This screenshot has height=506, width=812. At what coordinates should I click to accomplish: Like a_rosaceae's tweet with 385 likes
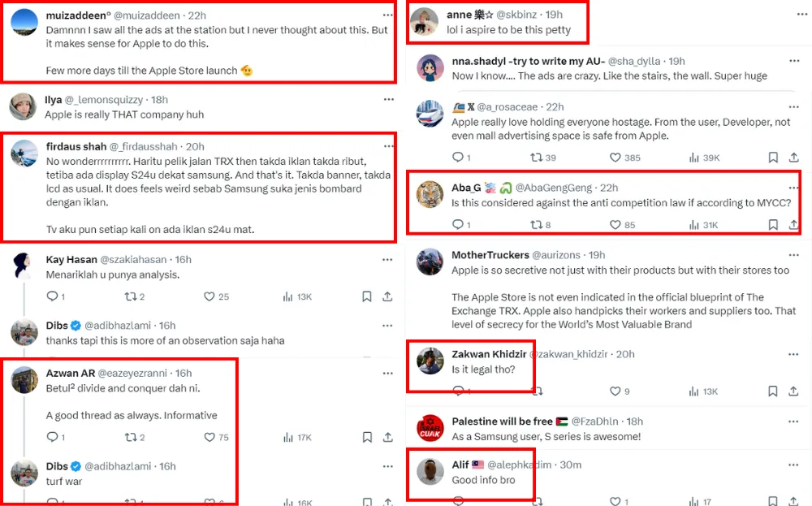pyautogui.click(x=615, y=158)
